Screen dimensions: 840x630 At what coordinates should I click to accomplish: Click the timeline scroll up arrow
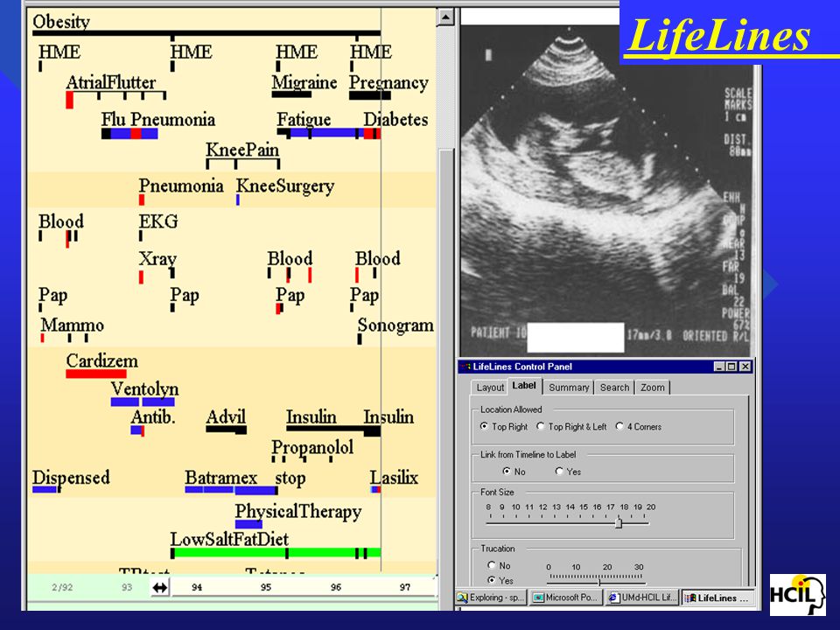pyautogui.click(x=445, y=17)
